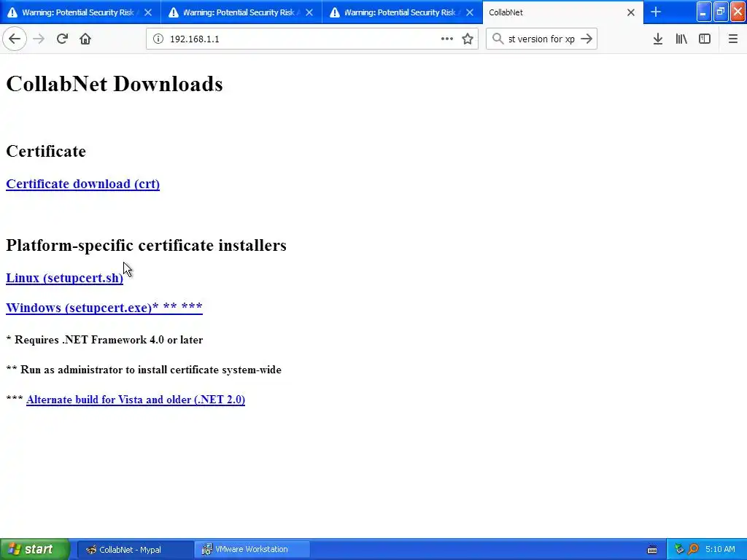Click the forward navigation arrow
The image size is (747, 560).
point(39,39)
